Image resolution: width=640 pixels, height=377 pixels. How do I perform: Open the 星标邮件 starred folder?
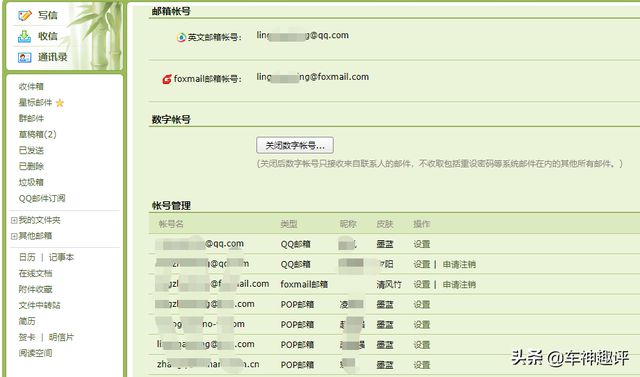(36, 102)
